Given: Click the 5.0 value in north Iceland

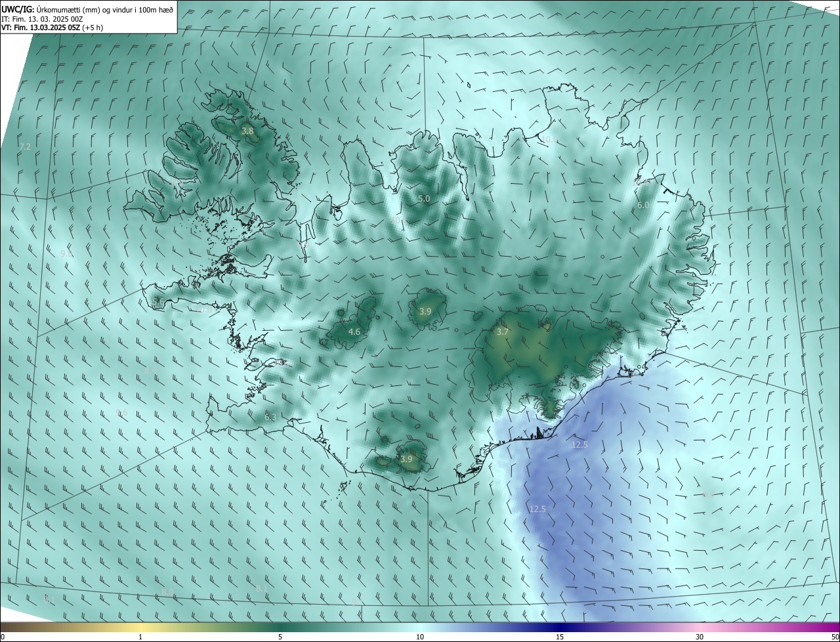Looking at the screenshot, I should 424,199.
